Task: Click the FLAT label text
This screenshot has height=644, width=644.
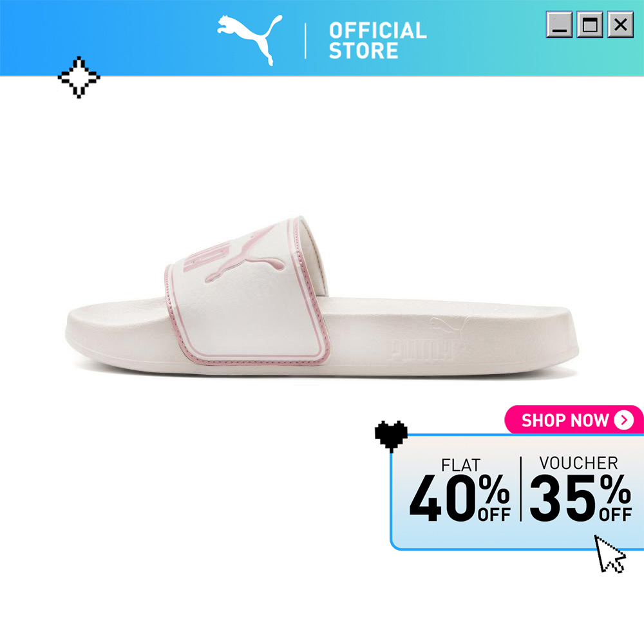Action: point(460,466)
